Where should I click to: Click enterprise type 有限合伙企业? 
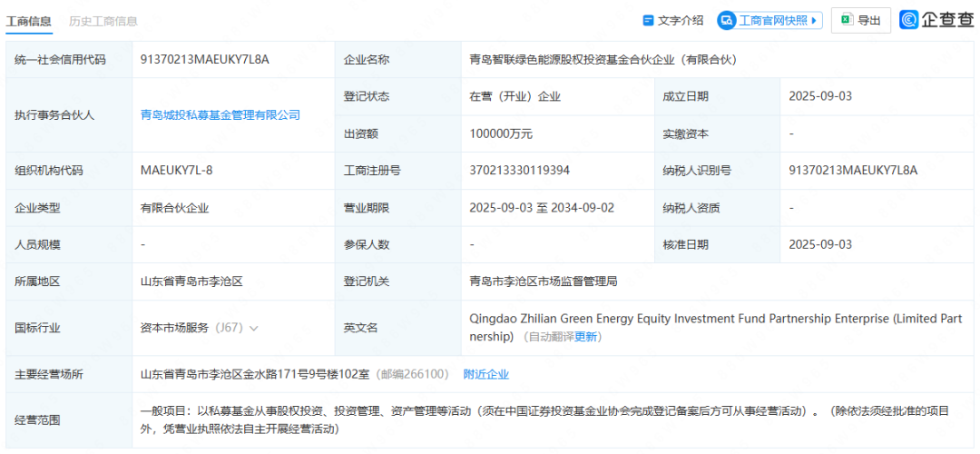(x=175, y=208)
